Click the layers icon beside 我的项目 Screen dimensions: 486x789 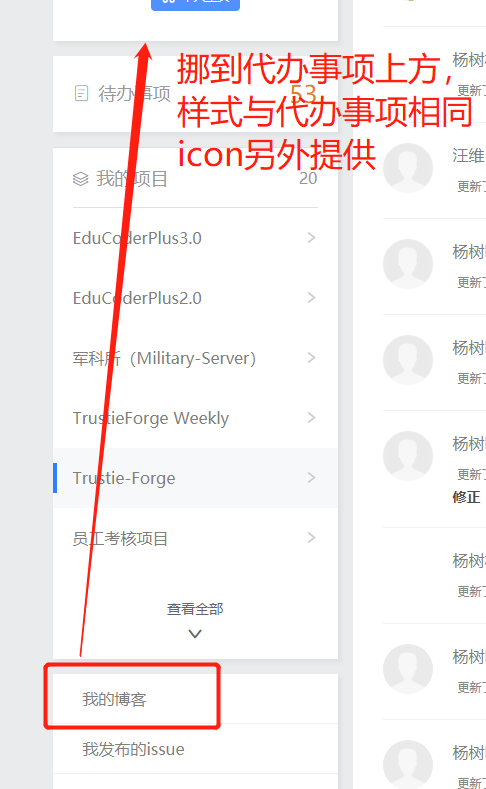pyautogui.click(x=80, y=179)
